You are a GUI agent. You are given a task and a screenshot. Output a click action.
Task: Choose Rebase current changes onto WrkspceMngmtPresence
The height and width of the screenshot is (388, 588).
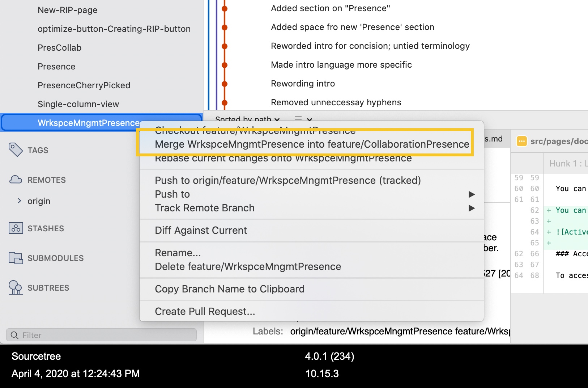click(x=312, y=158)
